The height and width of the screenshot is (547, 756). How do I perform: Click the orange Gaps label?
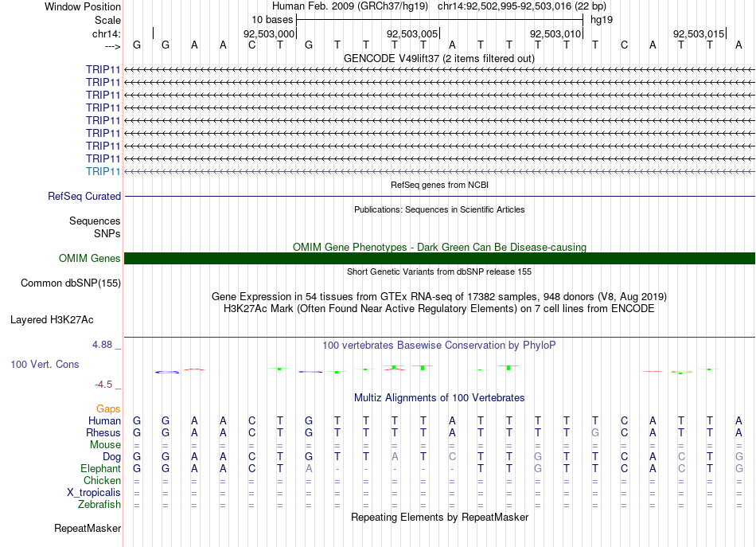click(108, 409)
